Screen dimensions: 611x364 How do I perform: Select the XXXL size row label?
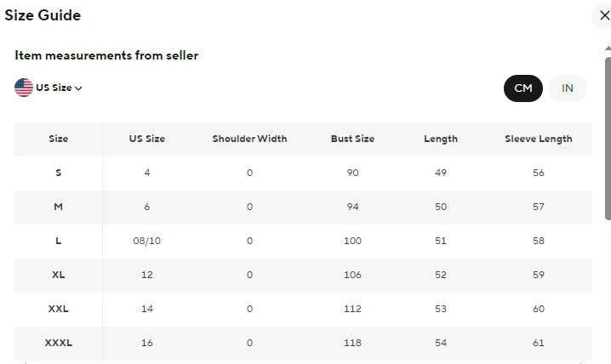coord(59,343)
